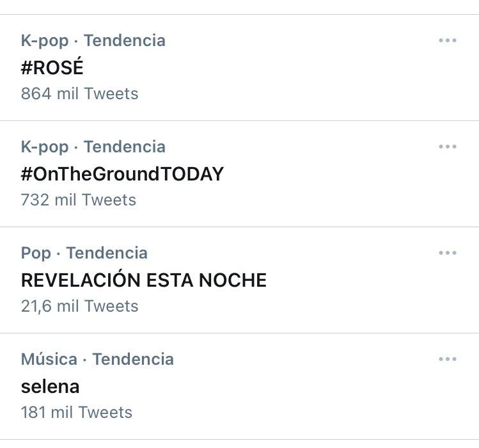The width and height of the screenshot is (479, 448).
Task: Click the 181 mil Tweets count
Action: pyautogui.click(x=77, y=412)
